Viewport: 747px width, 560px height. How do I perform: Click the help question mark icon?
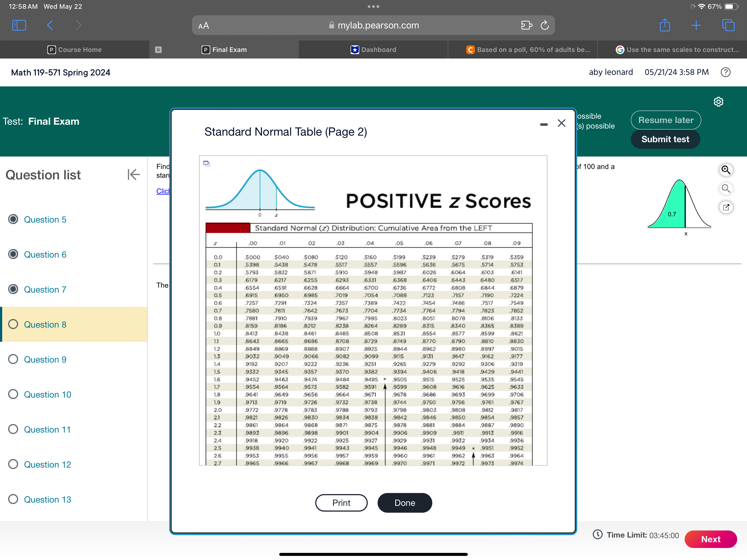[x=725, y=72]
